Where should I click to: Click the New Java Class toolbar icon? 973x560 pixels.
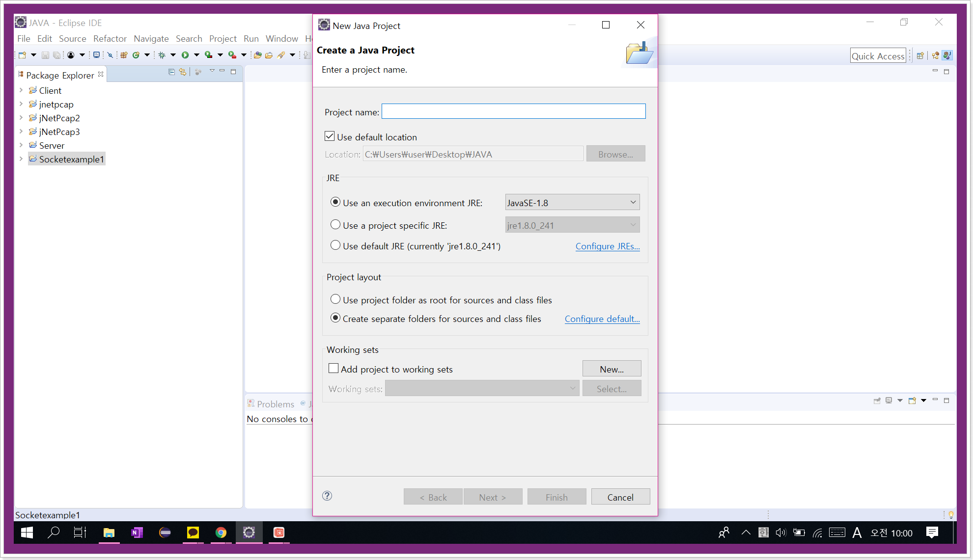136,55
